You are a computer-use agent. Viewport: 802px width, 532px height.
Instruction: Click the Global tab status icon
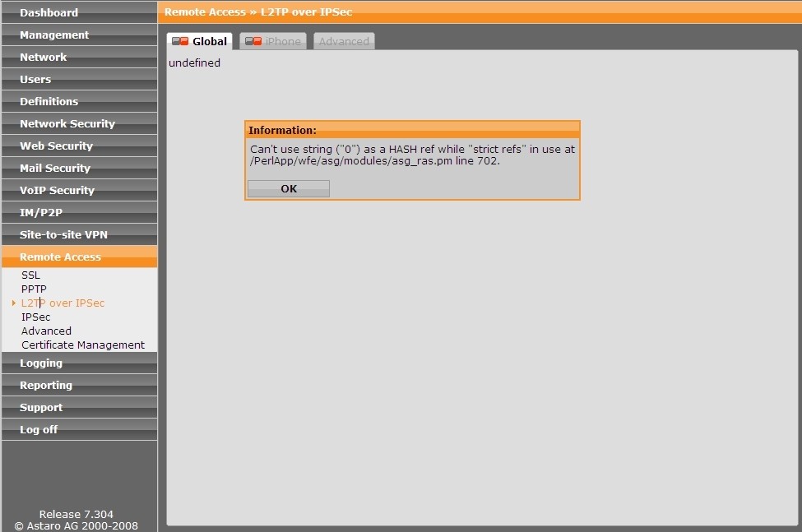click(180, 42)
